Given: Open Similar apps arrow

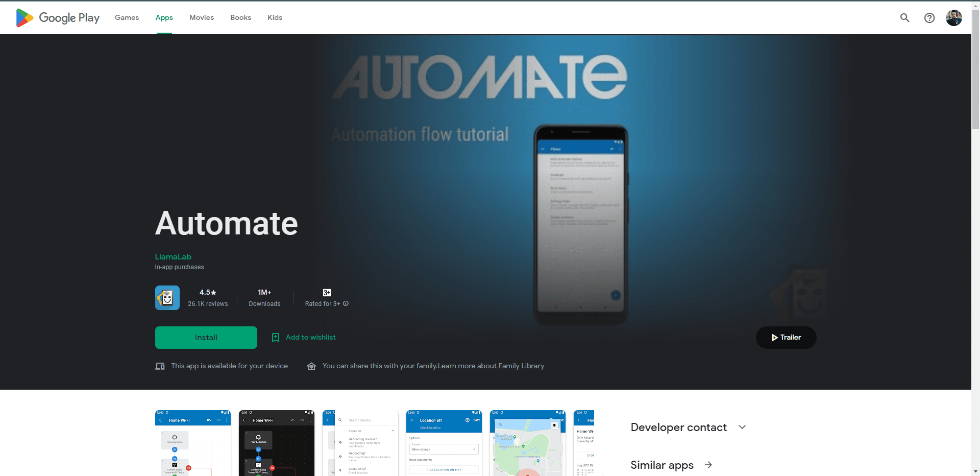Looking at the screenshot, I should [708, 465].
